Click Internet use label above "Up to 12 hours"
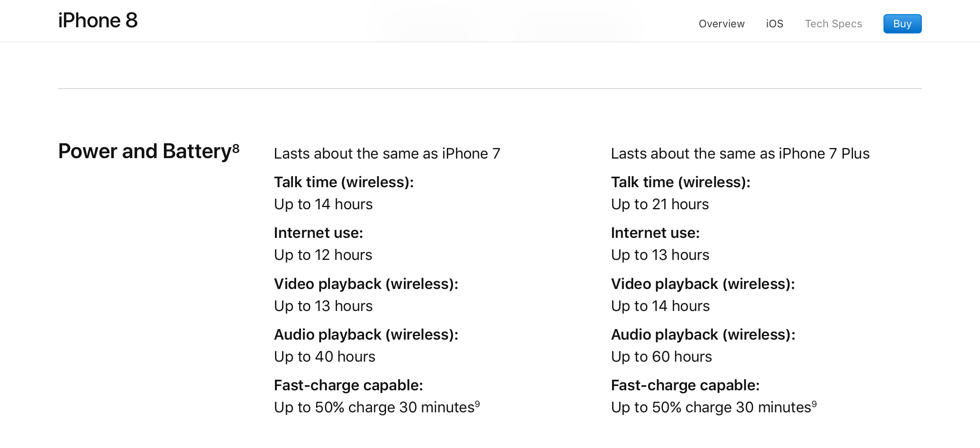The height and width of the screenshot is (448, 980). pos(318,233)
